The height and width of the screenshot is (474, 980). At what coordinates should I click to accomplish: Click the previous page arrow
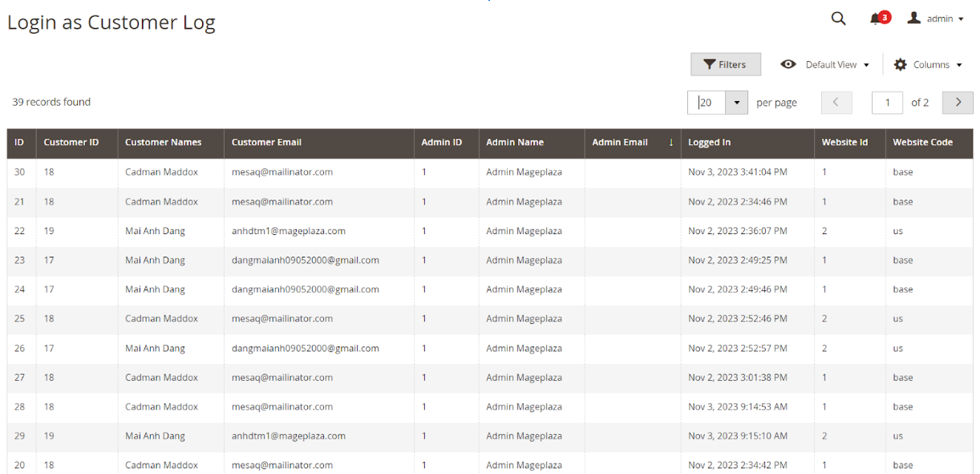836,103
